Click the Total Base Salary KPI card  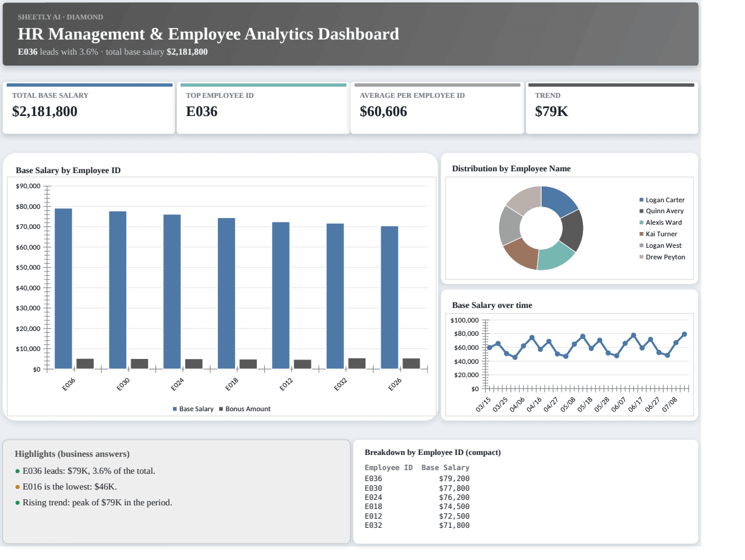pos(89,108)
